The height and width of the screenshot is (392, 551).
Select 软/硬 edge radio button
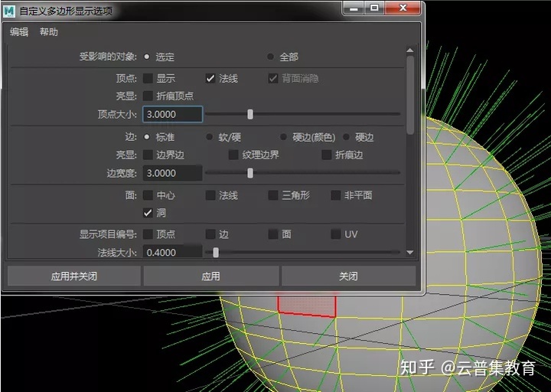click(210, 137)
